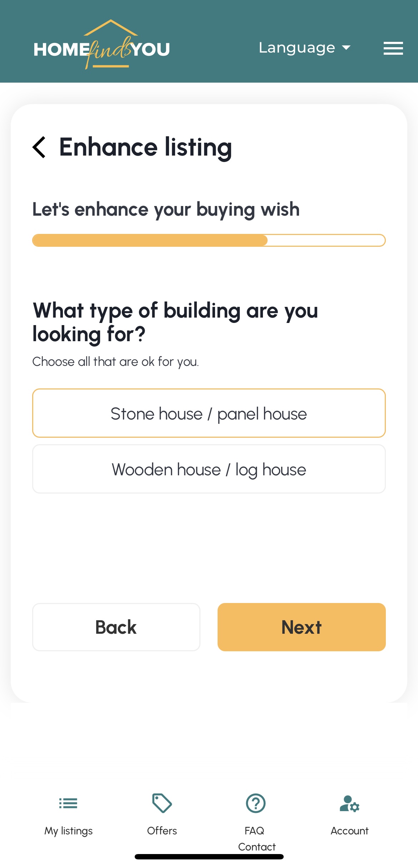Click the Enhance listing heading

(145, 147)
